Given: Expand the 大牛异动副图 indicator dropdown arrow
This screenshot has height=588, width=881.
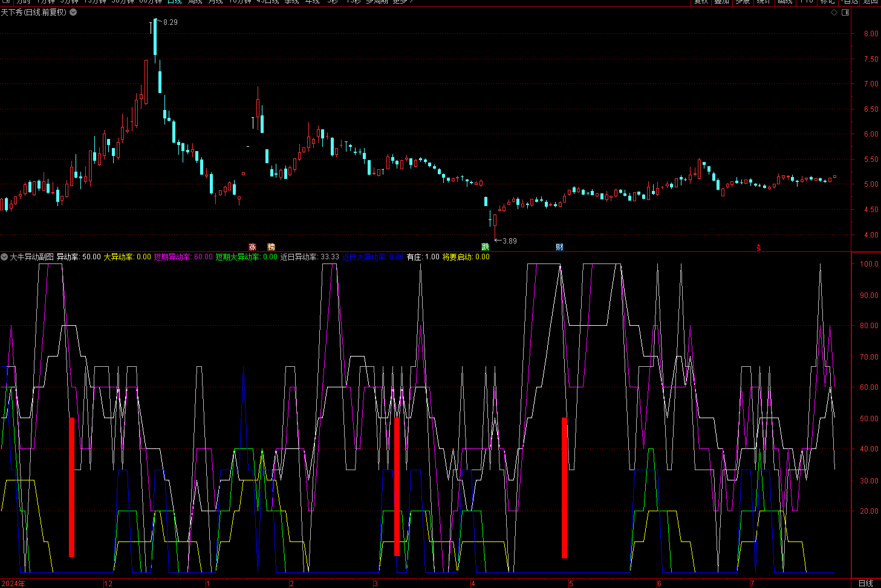Looking at the screenshot, I should 4,257.
